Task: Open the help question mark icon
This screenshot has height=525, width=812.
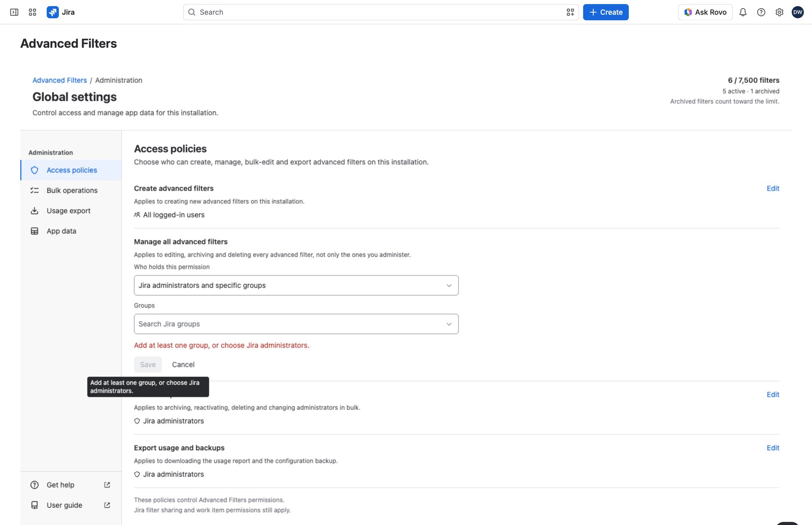Action: 761,12
